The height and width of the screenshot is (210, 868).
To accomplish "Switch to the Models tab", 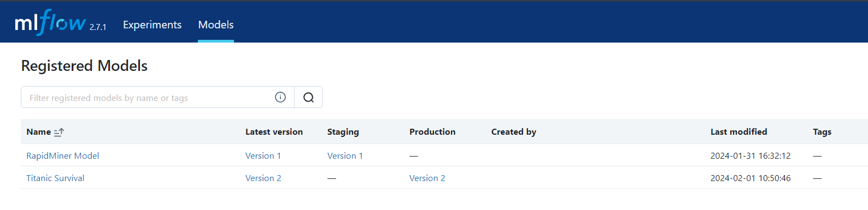I will coord(216,25).
